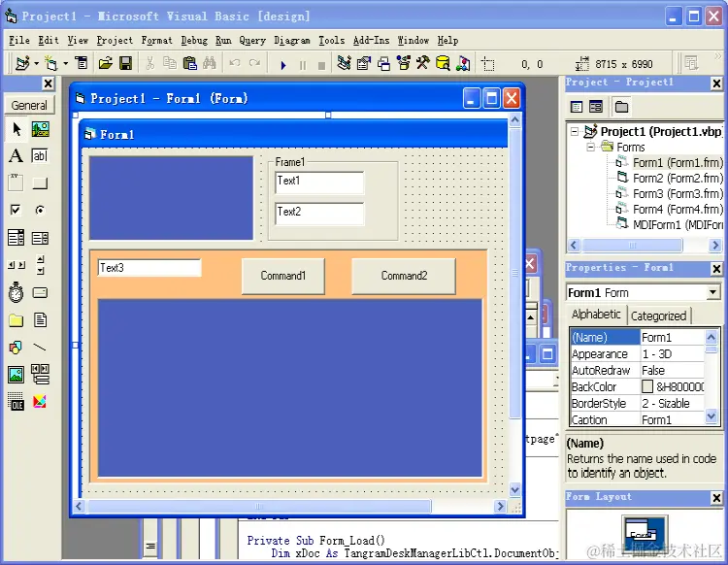This screenshot has width=728, height=565.
Task: Select the Image tool in the toolbox
Action: click(17, 374)
